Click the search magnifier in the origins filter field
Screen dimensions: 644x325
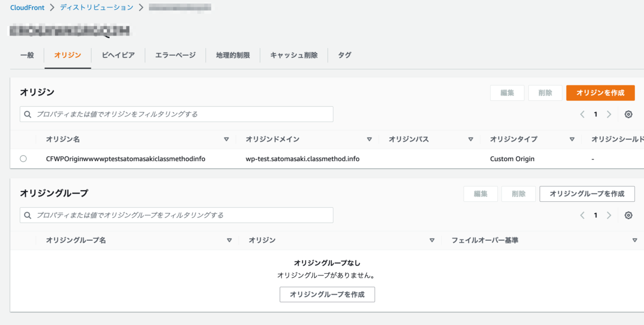(27, 114)
